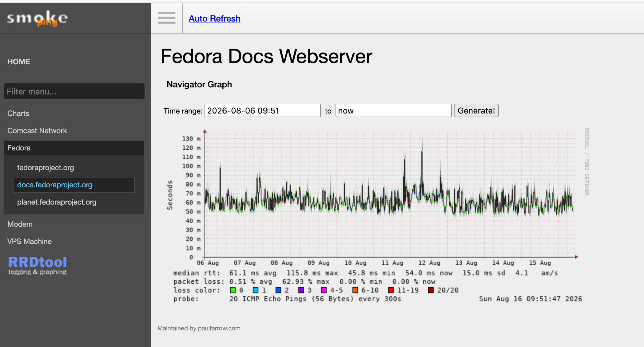Click the dark red 20/20 loss swatch
644x347 pixels.
[x=431, y=290]
